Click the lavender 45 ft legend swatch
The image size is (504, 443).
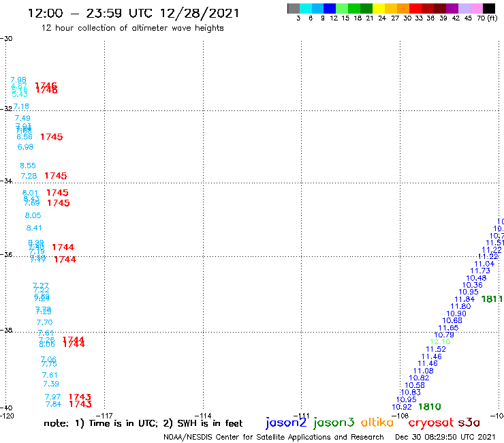pyautogui.click(x=464, y=8)
